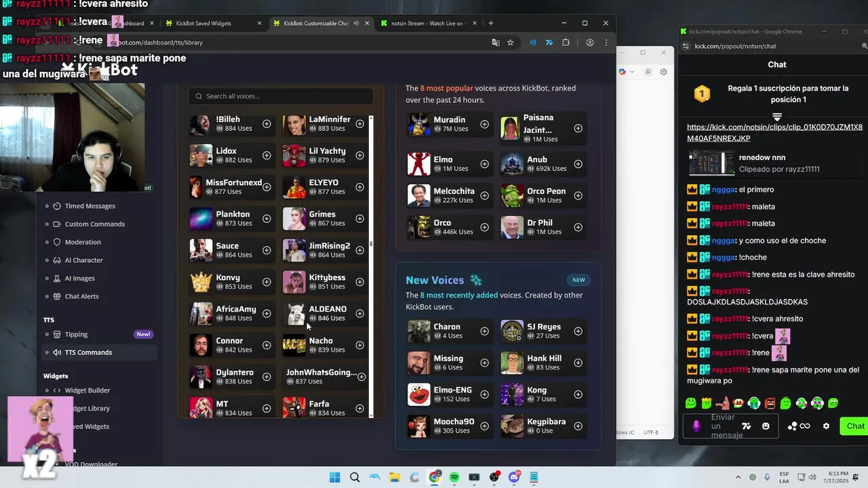This screenshot has width=868, height=488.
Task: Add the !Billeh voice with its plus icon
Action: [267, 124]
